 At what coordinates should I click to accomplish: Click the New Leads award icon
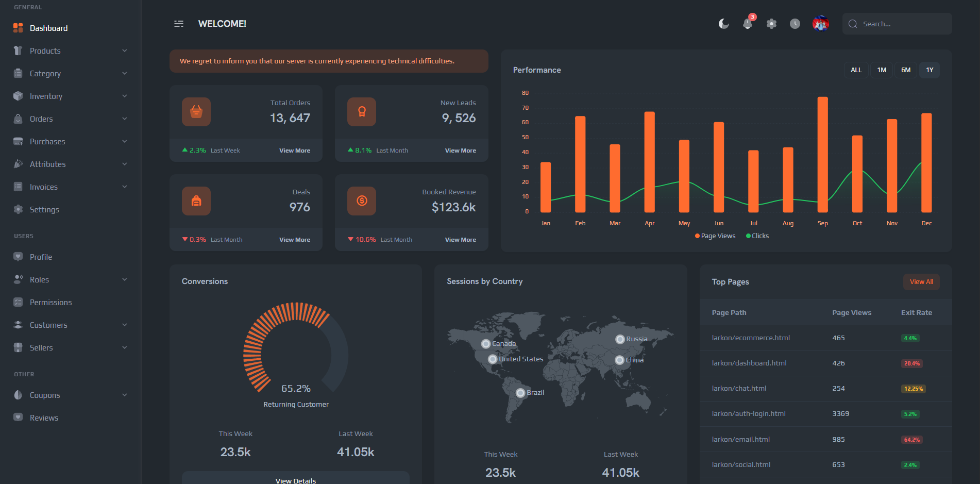click(x=362, y=112)
